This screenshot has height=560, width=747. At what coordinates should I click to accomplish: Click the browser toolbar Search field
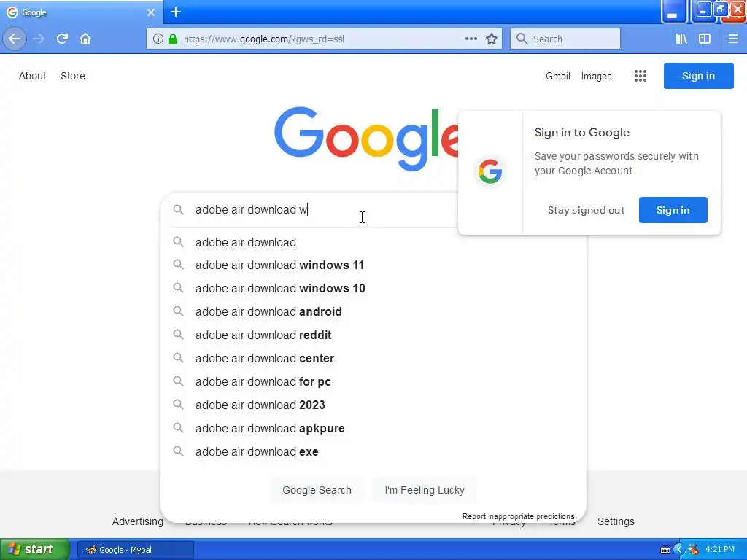565,39
